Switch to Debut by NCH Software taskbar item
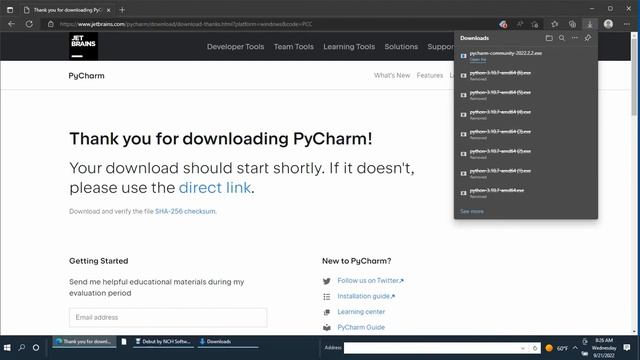This screenshot has height=360, width=640. pyautogui.click(x=163, y=342)
